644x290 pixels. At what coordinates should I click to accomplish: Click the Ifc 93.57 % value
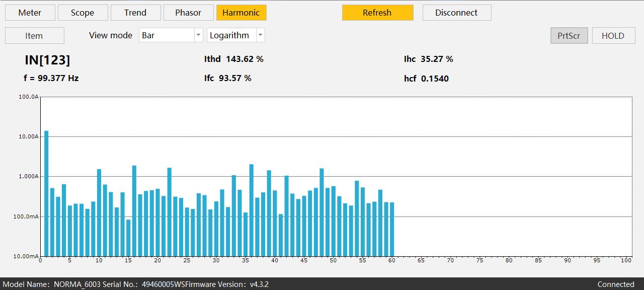pos(227,78)
